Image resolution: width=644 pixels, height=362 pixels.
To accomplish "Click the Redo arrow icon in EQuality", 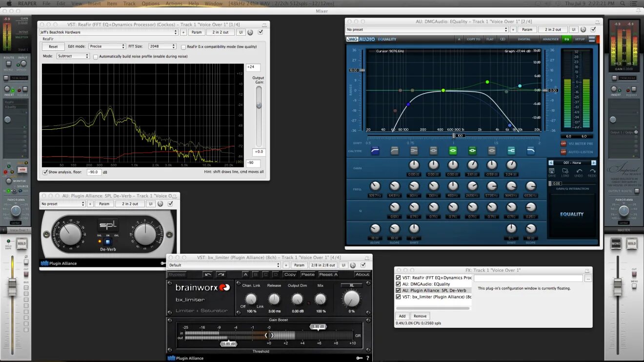I will tap(591, 171).
